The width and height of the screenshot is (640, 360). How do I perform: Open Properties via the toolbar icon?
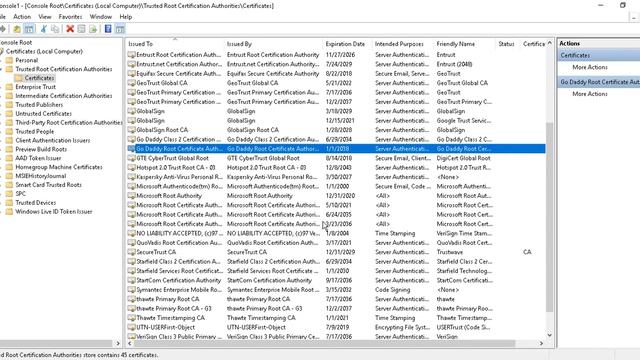(x=82, y=29)
